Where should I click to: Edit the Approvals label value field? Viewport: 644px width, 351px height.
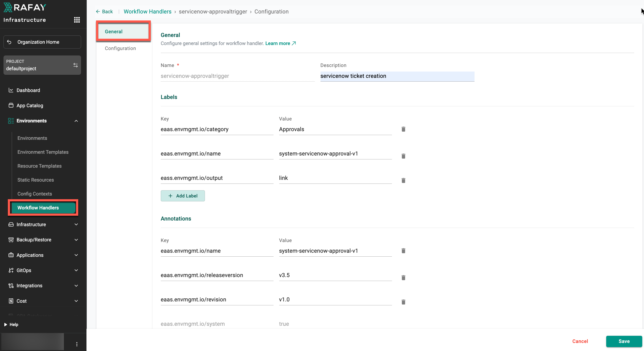coord(335,129)
